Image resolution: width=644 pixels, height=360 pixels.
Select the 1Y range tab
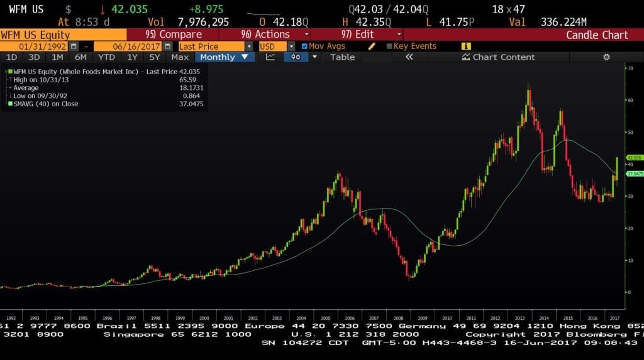pyautogui.click(x=132, y=57)
